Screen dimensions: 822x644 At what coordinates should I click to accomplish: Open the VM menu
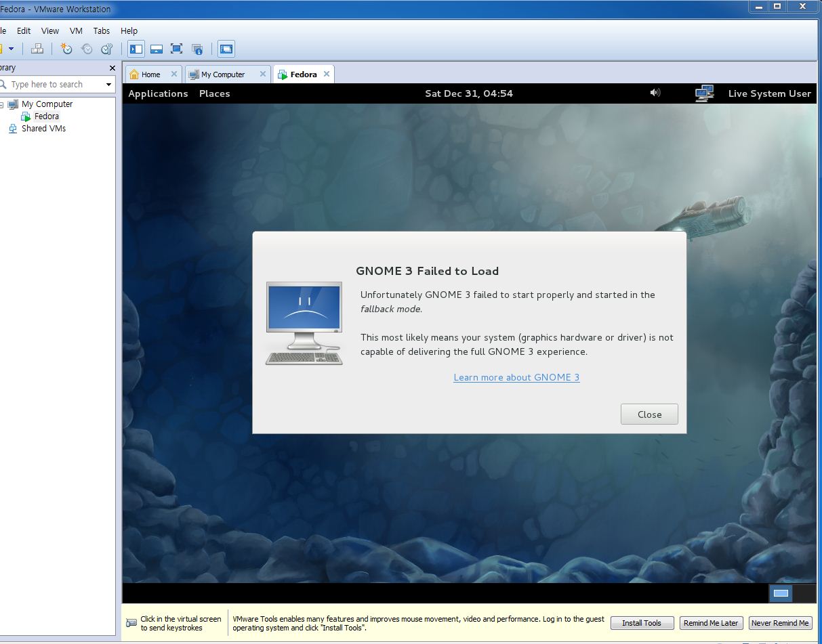click(x=76, y=30)
